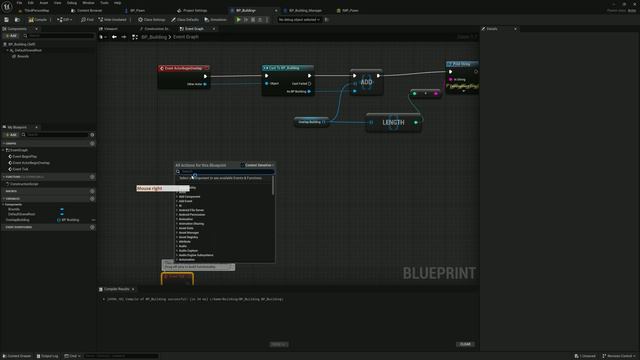Select DefaultSceneRoot in Components tree
640x360 pixels.
click(28, 50)
